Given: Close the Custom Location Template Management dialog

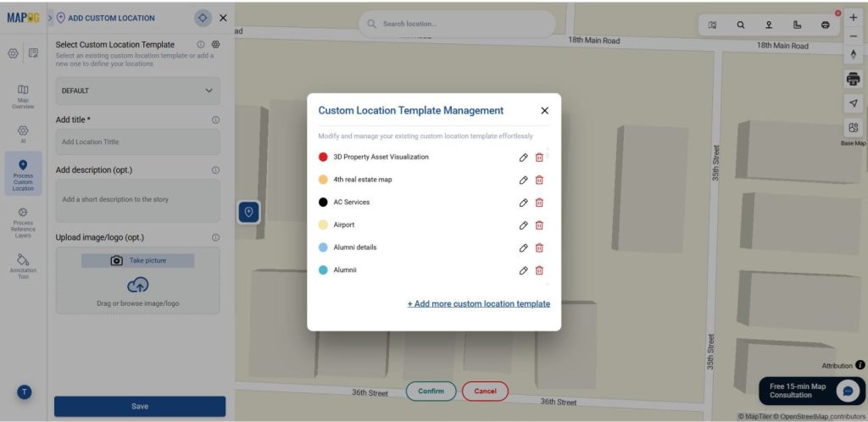Looking at the screenshot, I should [545, 111].
